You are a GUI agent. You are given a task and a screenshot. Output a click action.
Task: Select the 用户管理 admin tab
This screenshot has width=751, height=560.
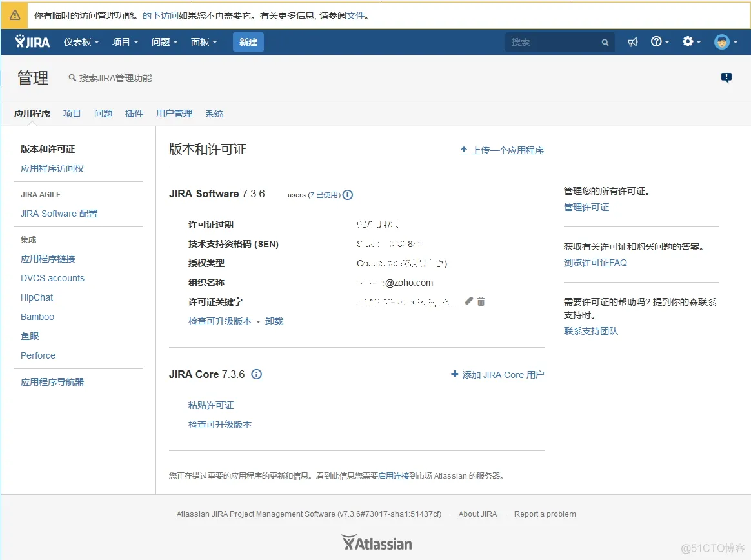(x=174, y=114)
